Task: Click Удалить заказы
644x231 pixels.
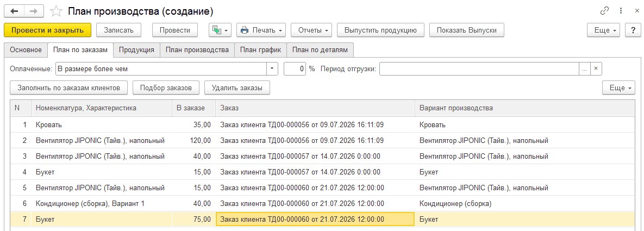Action: 237,88
